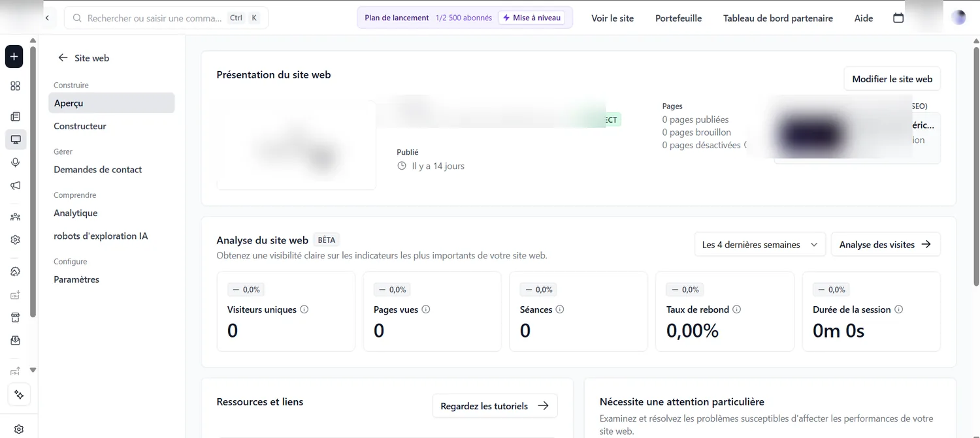This screenshot has height=438, width=980.
Task: Open Portefeuille in top navigation
Action: coord(679,18)
